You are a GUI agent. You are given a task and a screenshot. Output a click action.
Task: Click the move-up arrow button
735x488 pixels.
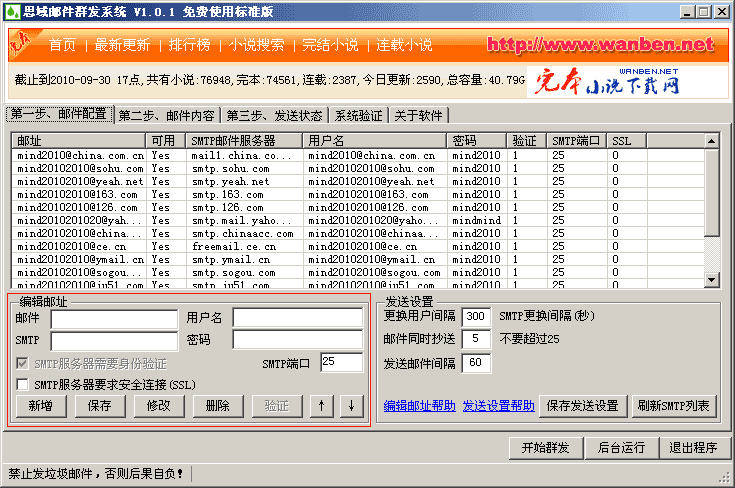(320, 406)
